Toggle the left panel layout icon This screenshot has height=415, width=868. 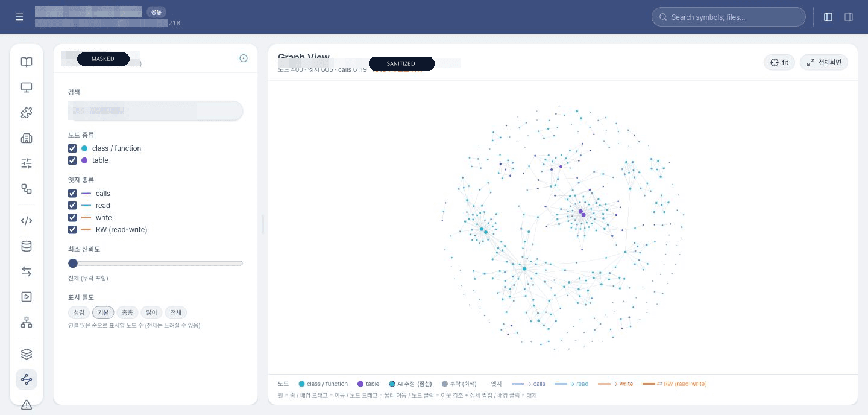(x=828, y=17)
